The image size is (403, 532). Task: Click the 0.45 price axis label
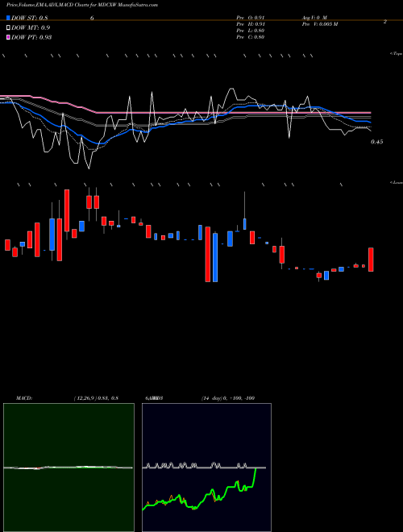pyautogui.click(x=376, y=142)
